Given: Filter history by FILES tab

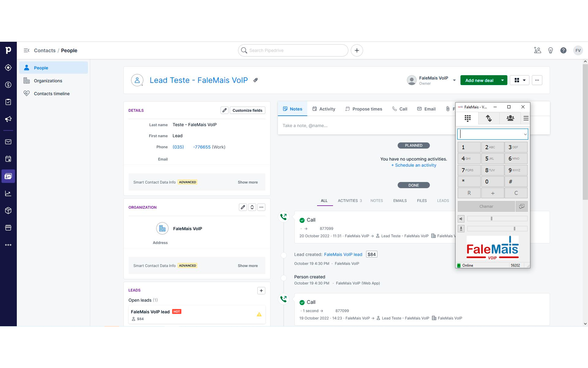Looking at the screenshot, I should pos(422,201).
